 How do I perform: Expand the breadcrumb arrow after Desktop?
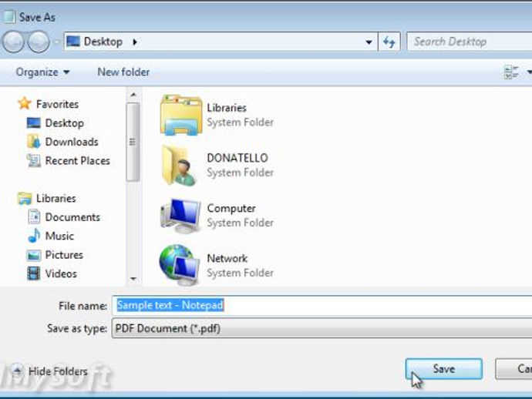(x=135, y=42)
